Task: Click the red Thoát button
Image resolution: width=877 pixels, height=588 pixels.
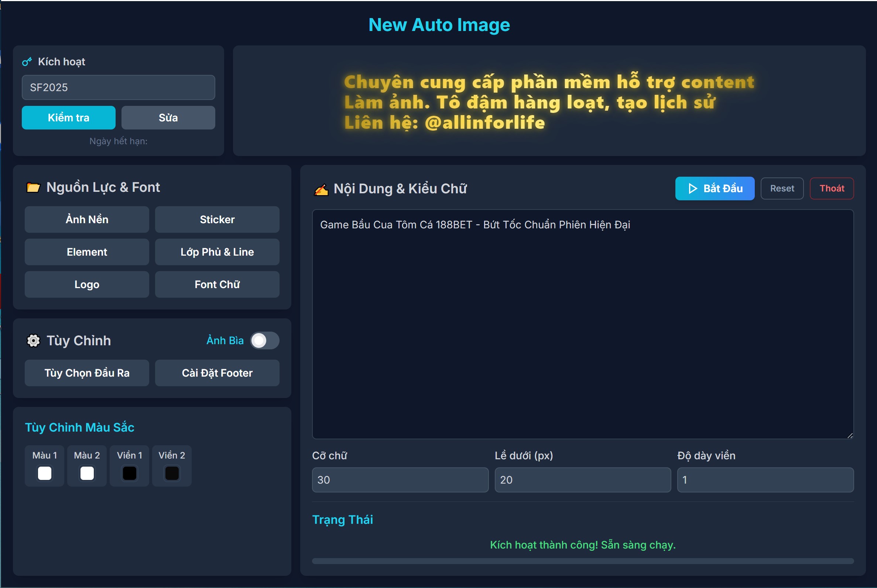Action: coord(831,188)
